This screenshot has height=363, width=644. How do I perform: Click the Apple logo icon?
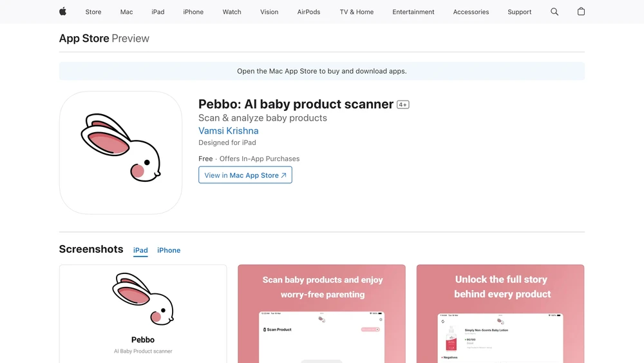coord(63,12)
